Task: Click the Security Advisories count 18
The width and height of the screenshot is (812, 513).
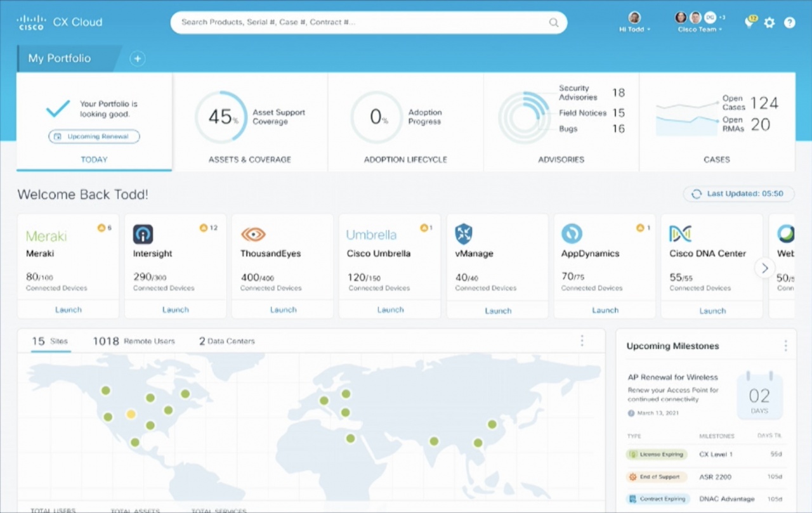Action: click(619, 93)
